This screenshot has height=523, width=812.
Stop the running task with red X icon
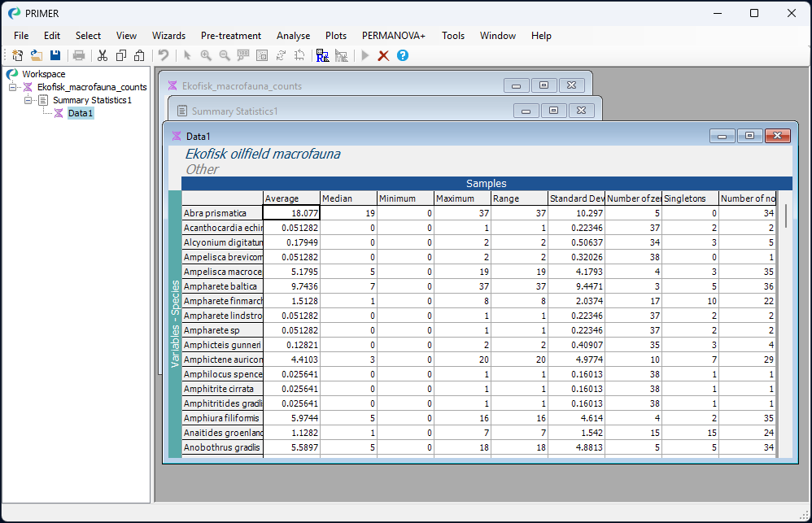point(383,55)
